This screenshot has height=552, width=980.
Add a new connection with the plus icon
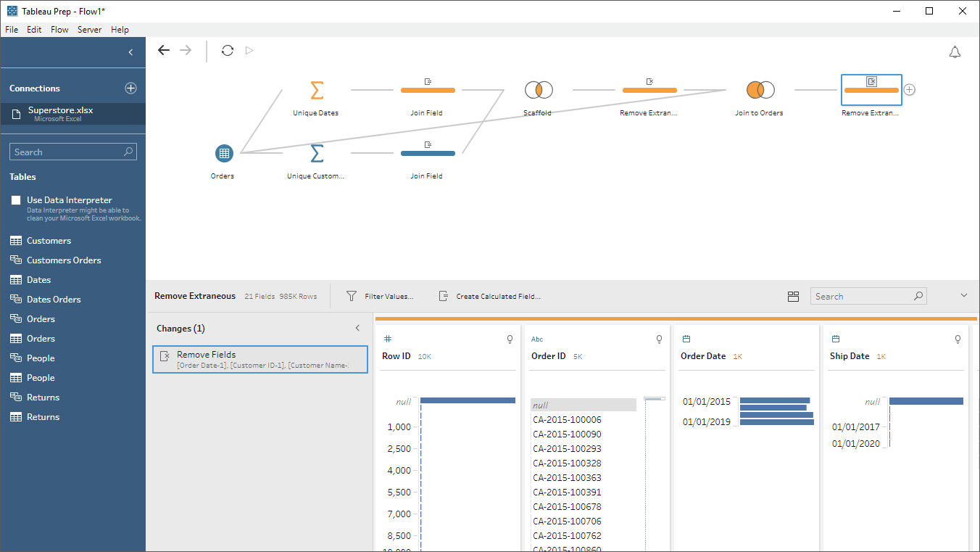tap(130, 88)
